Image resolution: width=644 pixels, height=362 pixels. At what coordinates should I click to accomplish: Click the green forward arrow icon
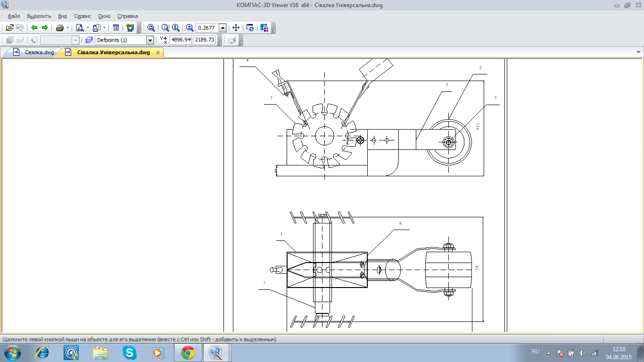click(45, 28)
